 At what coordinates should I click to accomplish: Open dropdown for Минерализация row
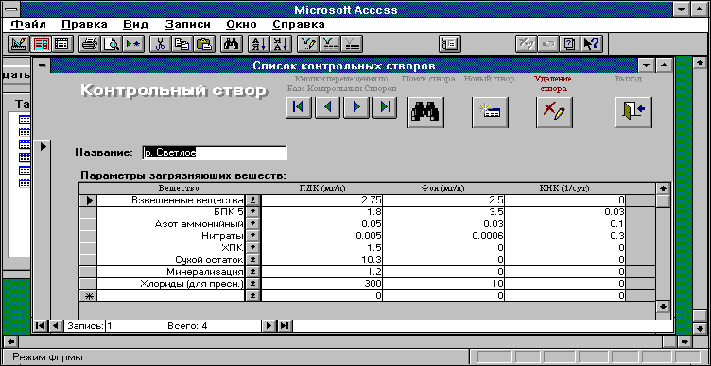tap(253, 272)
